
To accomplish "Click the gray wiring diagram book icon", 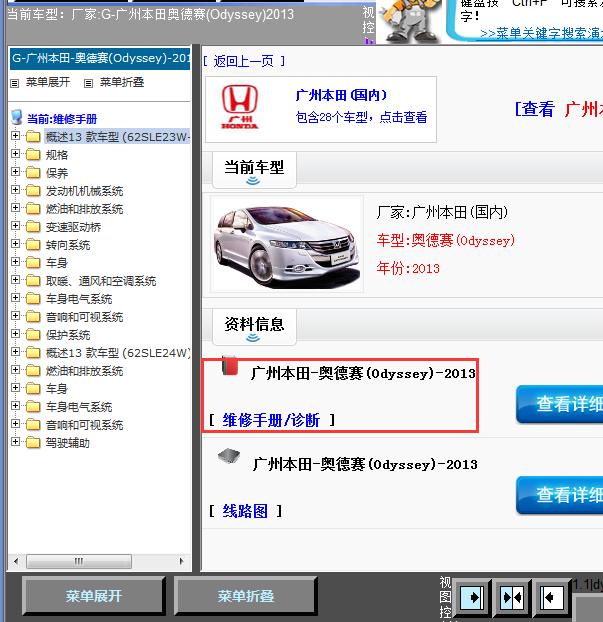I will 229,456.
